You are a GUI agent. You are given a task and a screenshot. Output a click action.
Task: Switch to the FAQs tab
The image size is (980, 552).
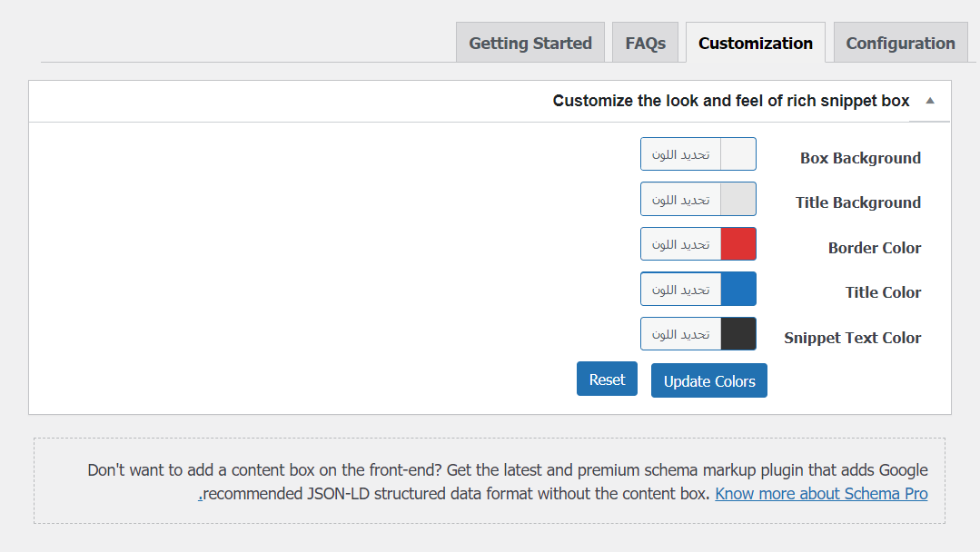(x=646, y=43)
